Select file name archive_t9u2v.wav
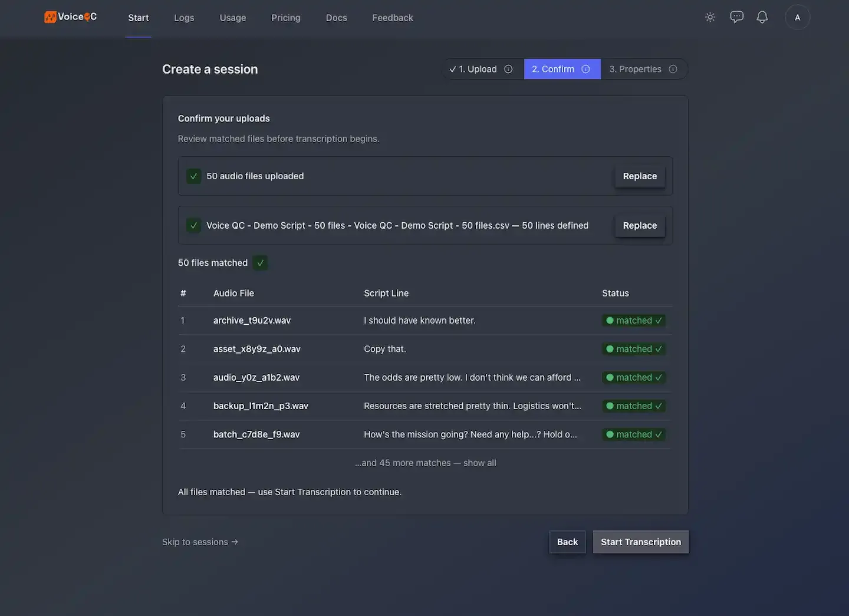This screenshot has height=616, width=849. pyautogui.click(x=252, y=320)
